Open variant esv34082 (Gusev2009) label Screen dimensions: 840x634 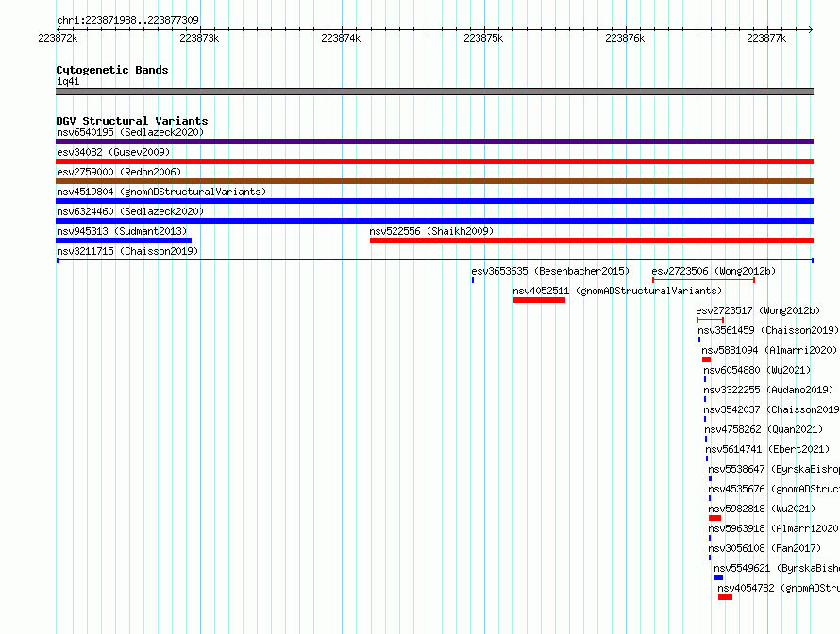point(113,152)
